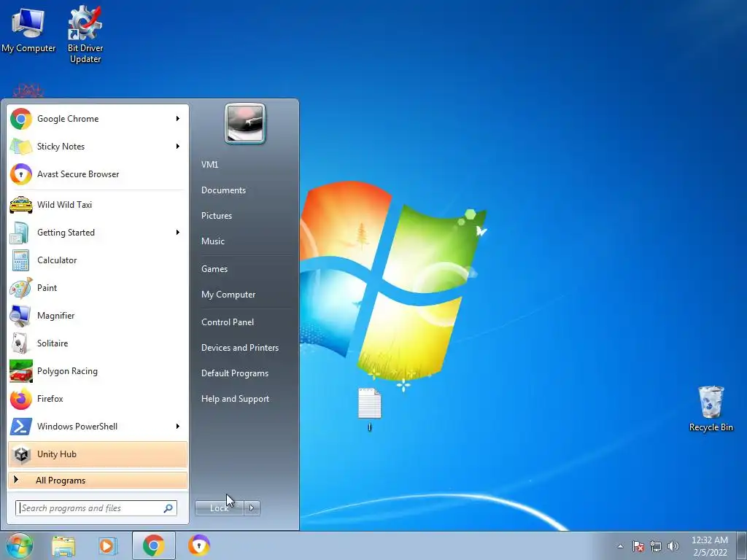The width and height of the screenshot is (747, 560).
Task: Click the search magnifier icon
Action: click(169, 508)
